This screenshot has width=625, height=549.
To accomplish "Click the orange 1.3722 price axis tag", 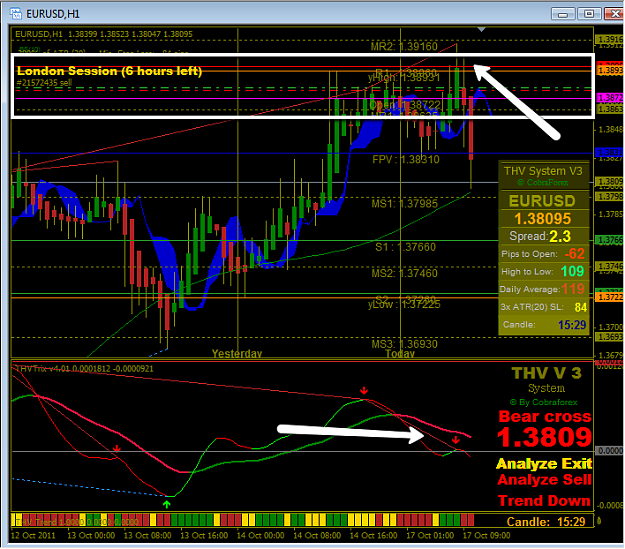I will [x=610, y=297].
